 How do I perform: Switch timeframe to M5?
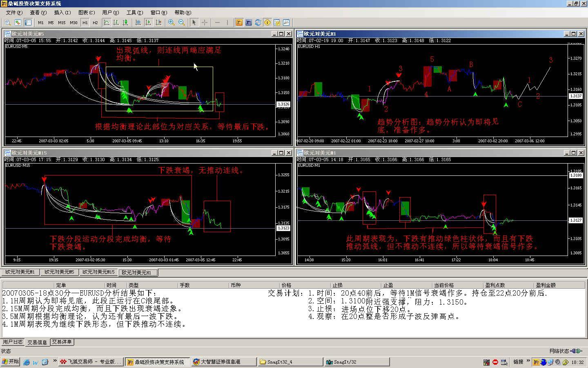[51, 22]
